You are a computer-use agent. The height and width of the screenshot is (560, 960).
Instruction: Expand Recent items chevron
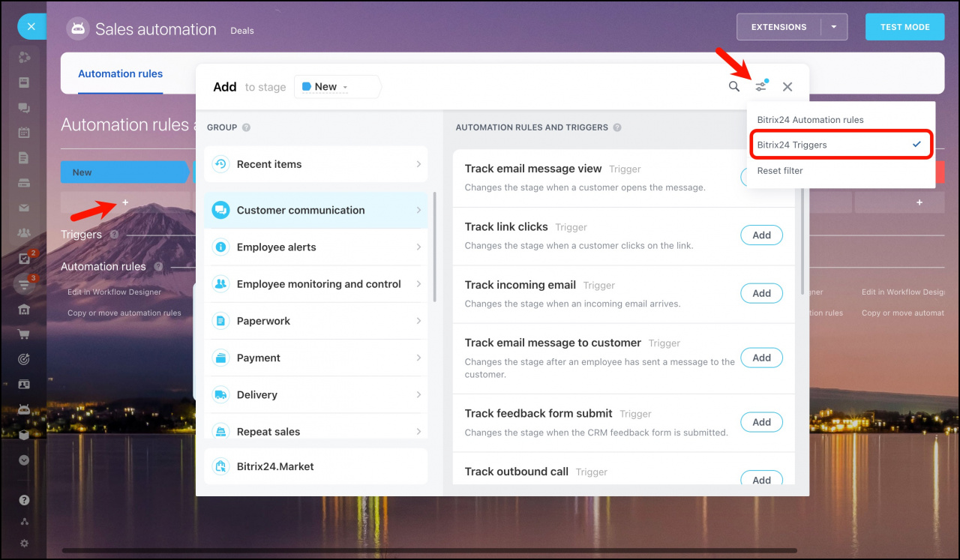(418, 164)
